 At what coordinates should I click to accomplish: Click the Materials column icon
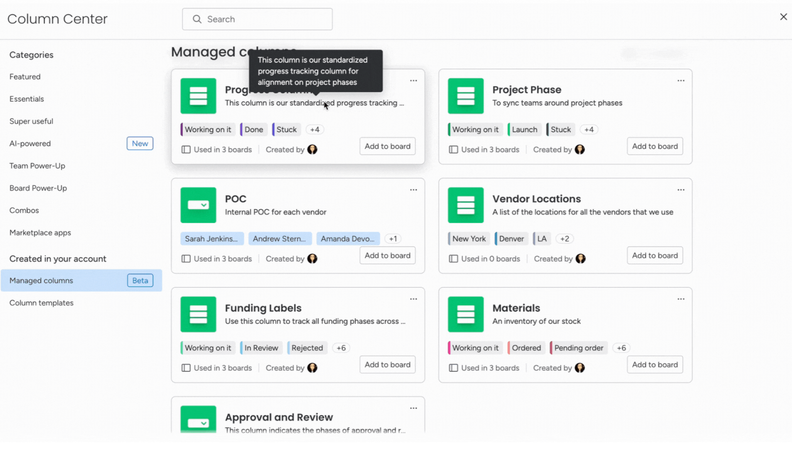tap(466, 314)
